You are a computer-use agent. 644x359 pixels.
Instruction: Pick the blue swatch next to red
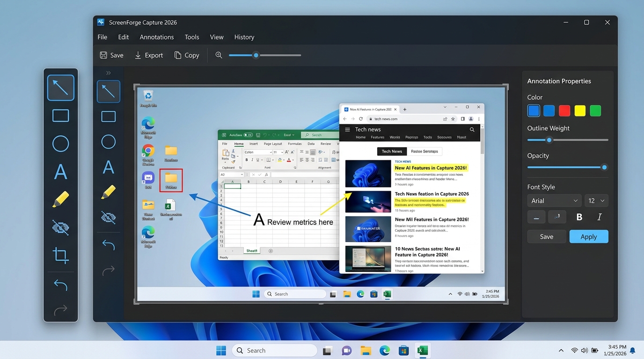pos(549,111)
